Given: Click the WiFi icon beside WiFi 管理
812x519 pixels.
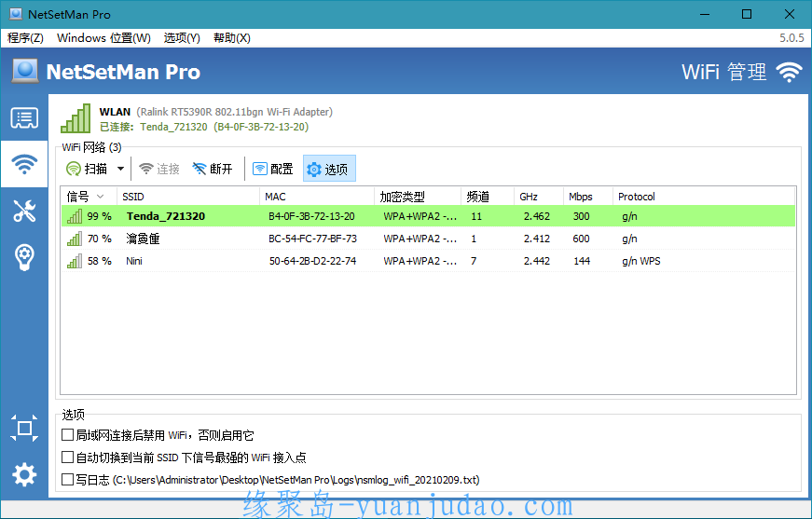Looking at the screenshot, I should pyautogui.click(x=789, y=72).
